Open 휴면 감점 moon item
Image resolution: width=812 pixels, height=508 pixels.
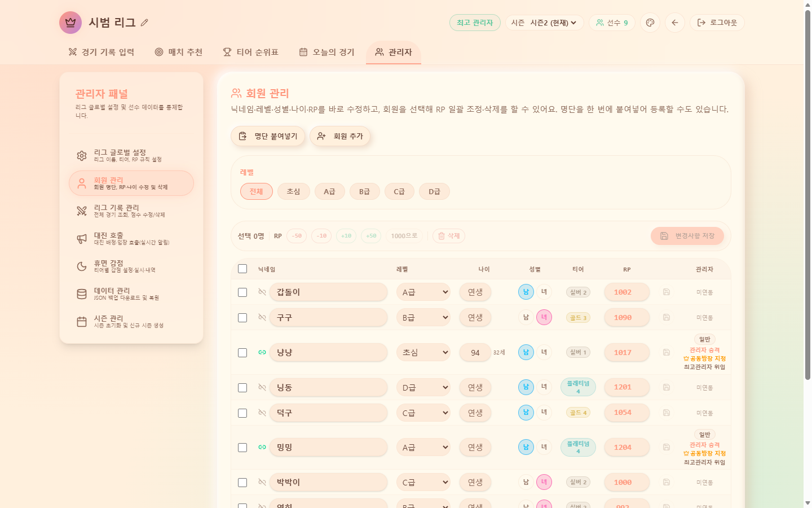(x=131, y=266)
